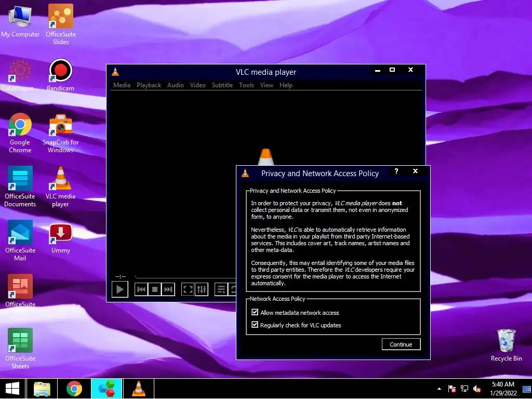This screenshot has height=399, width=532.
Task: Open the Playback menu
Action: pyautogui.click(x=149, y=85)
